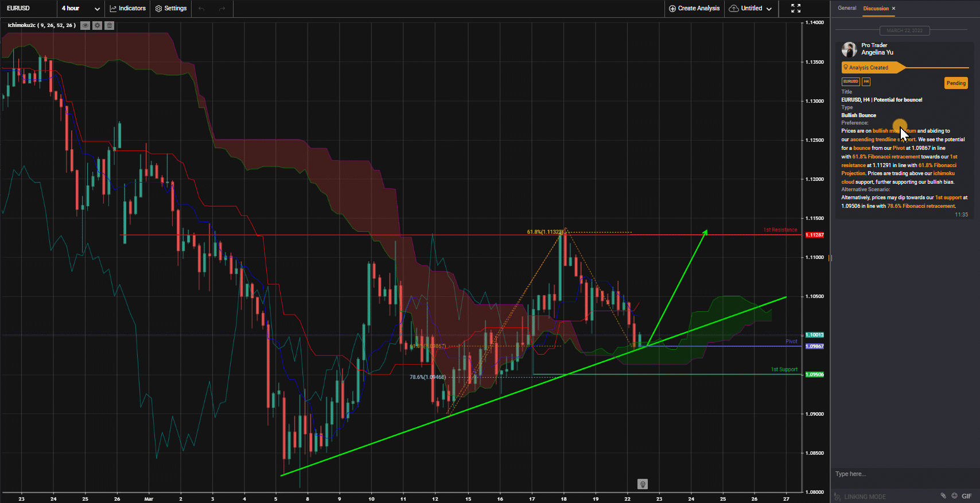Delete the Ichimoku indicator via the trash icon
This screenshot has width=980, height=503.
(x=109, y=25)
